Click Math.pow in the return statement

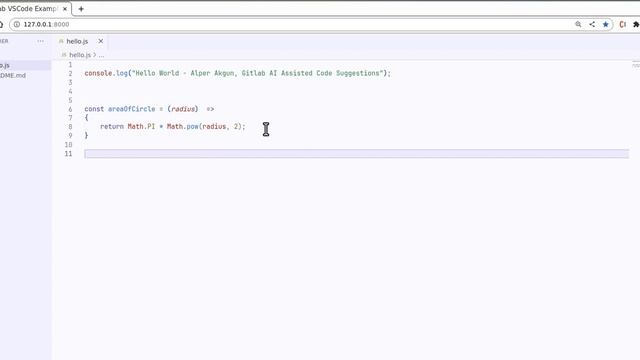point(182,127)
